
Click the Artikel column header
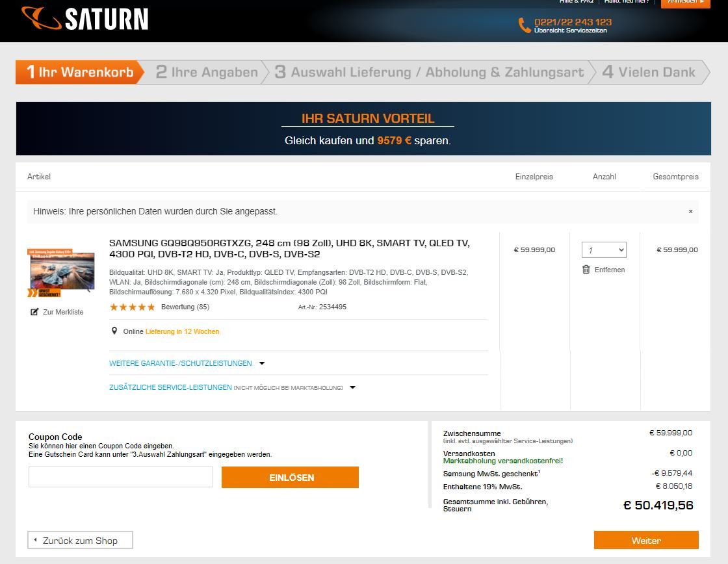(39, 176)
